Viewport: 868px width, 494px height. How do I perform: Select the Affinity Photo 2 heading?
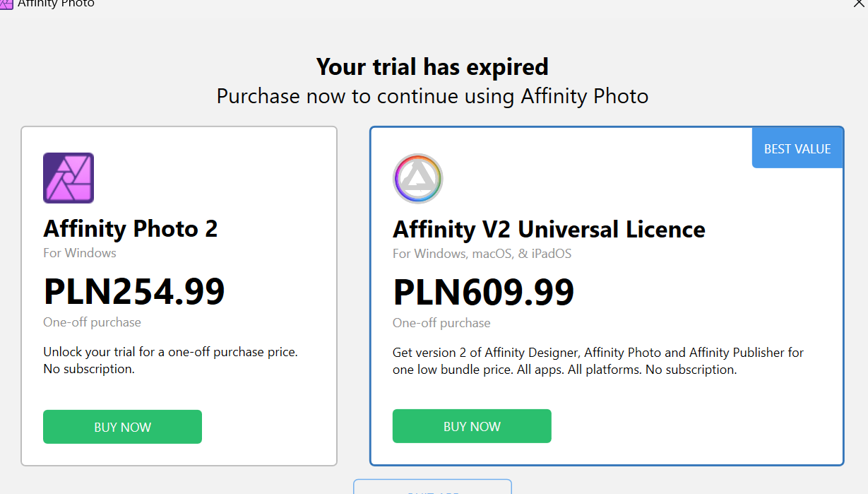coord(131,228)
